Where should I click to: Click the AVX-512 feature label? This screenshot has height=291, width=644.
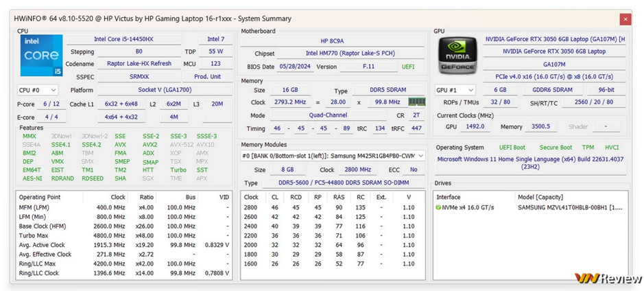tap(181, 145)
